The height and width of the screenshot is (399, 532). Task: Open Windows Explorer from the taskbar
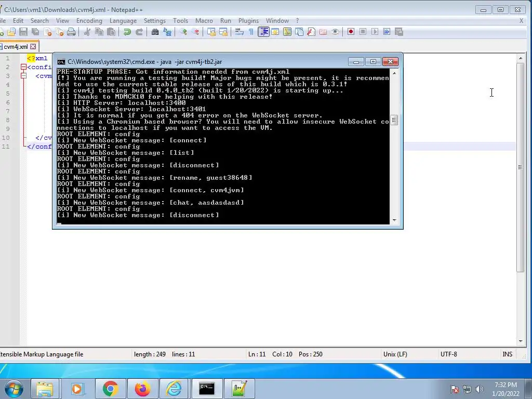pos(45,389)
